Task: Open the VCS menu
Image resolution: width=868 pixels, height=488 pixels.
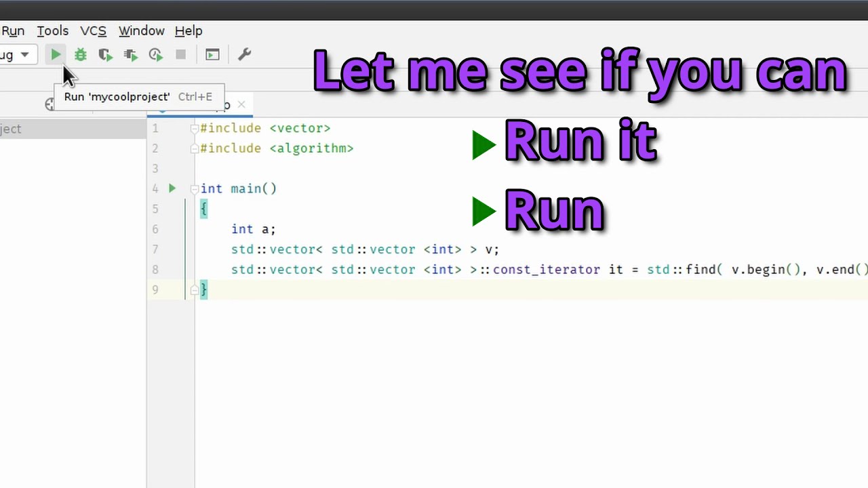Action: pyautogui.click(x=93, y=30)
